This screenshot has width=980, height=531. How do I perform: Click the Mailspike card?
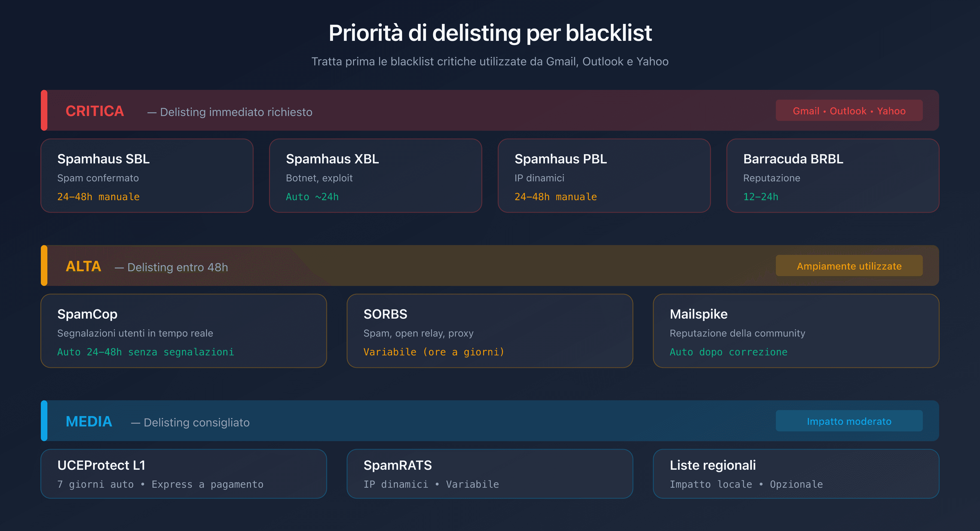click(x=796, y=330)
